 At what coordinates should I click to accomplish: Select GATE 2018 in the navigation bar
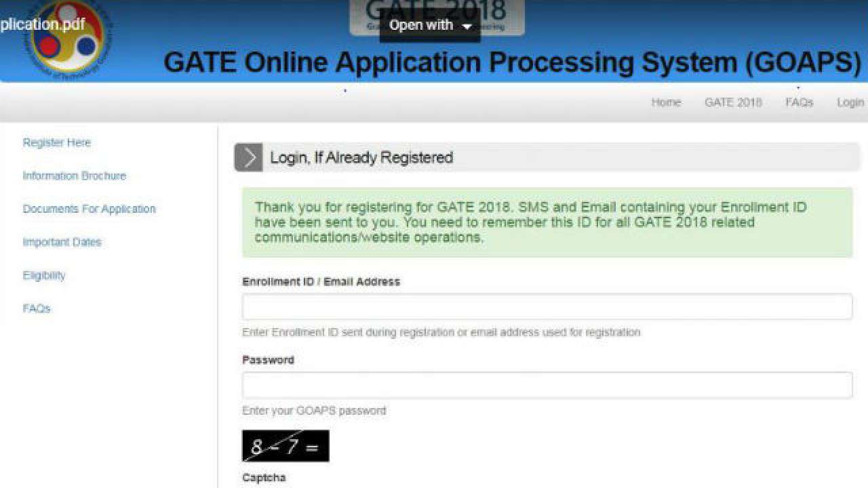tap(732, 102)
